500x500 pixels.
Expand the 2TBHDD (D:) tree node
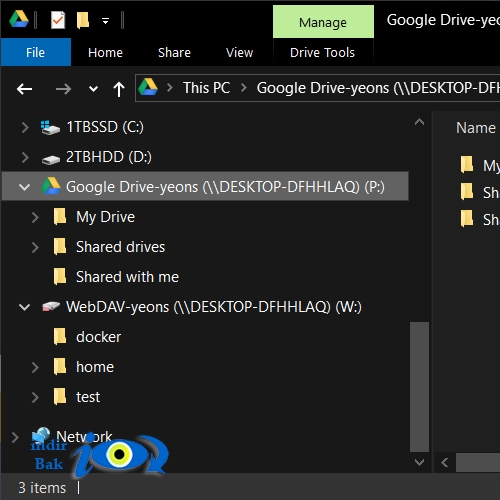[25, 157]
